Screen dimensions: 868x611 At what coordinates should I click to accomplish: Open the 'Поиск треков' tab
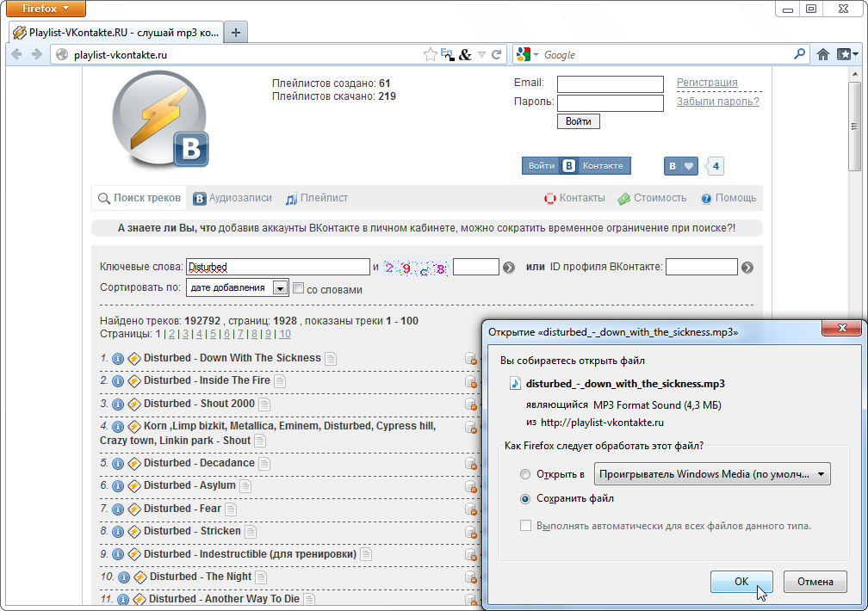coord(139,198)
